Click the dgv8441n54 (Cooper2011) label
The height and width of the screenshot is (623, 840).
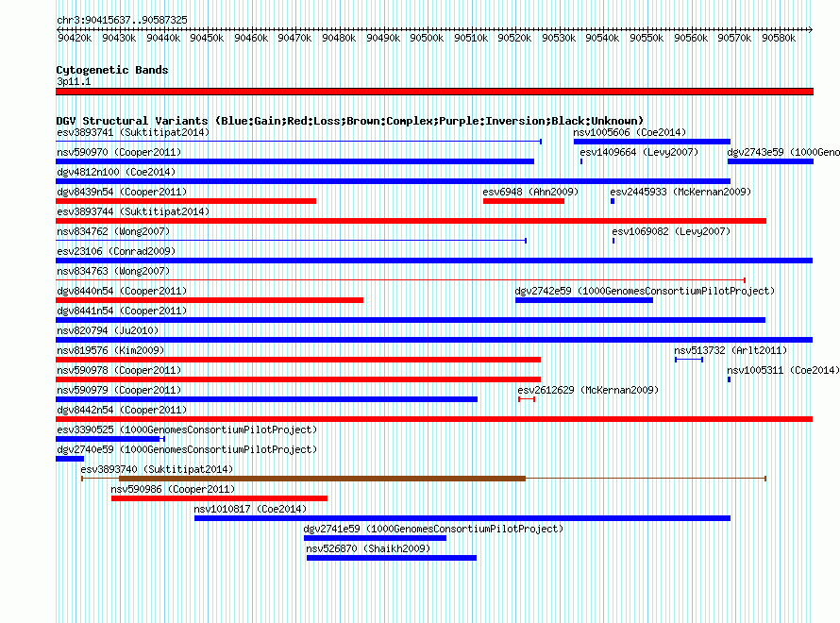(x=122, y=311)
